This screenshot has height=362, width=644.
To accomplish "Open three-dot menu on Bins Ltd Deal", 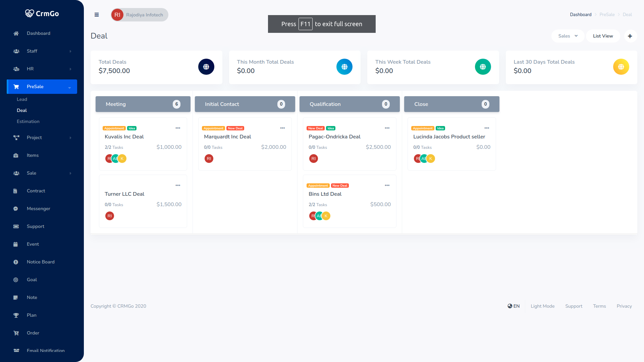I will click(x=387, y=185).
